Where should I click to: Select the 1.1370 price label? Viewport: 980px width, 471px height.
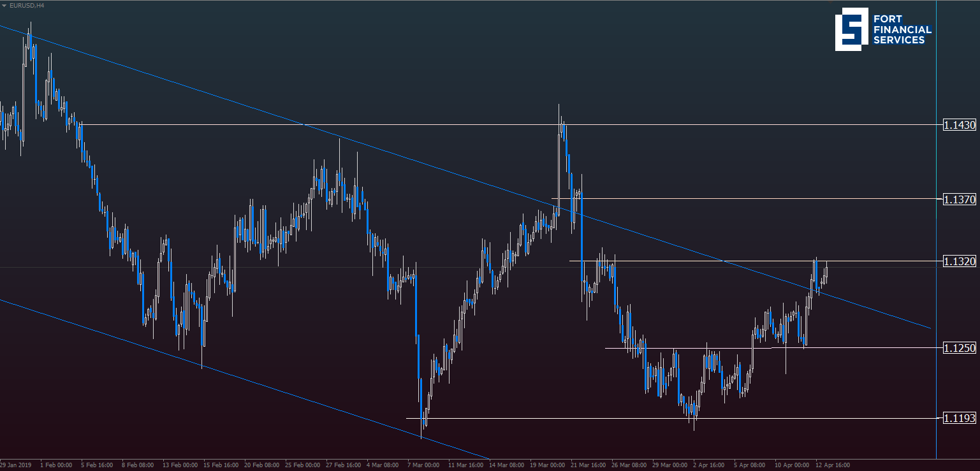coord(959,199)
